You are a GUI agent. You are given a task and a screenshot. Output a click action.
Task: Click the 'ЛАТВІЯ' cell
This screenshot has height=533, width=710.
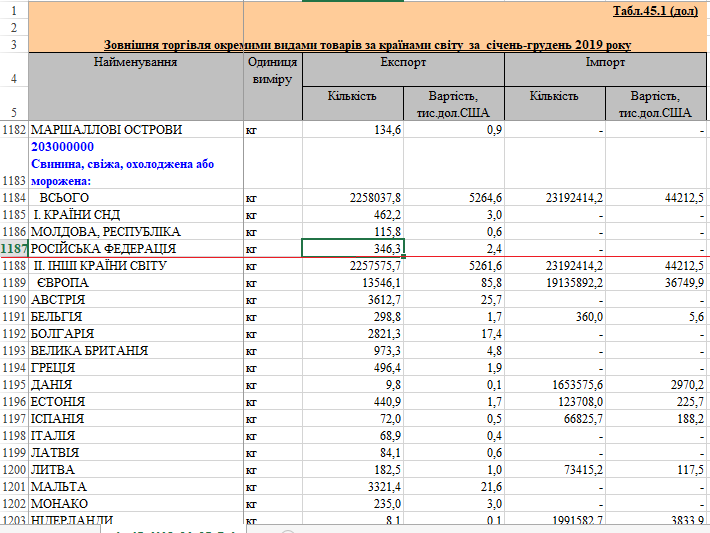(x=136, y=452)
